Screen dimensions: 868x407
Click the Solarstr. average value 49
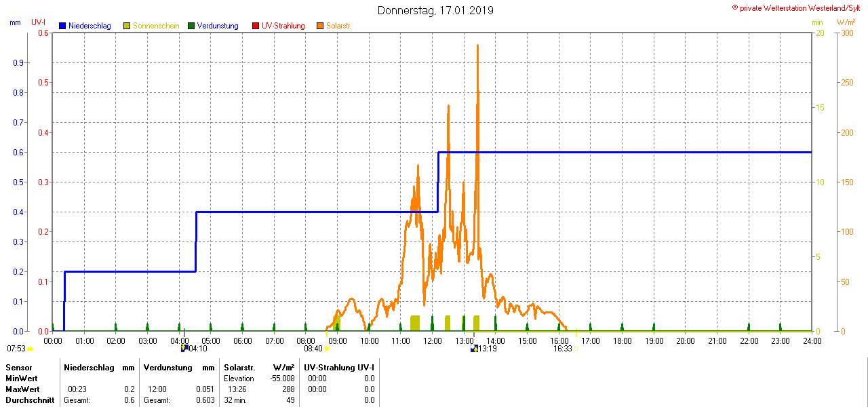click(290, 400)
